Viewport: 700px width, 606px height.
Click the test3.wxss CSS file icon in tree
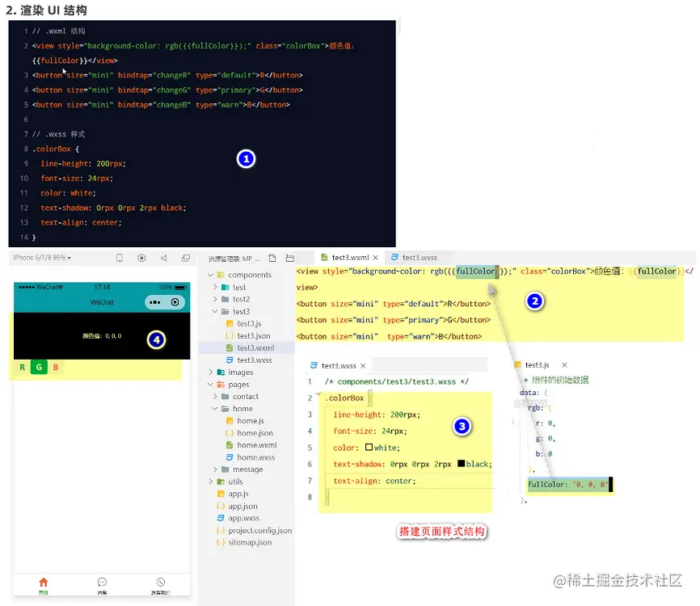point(230,360)
